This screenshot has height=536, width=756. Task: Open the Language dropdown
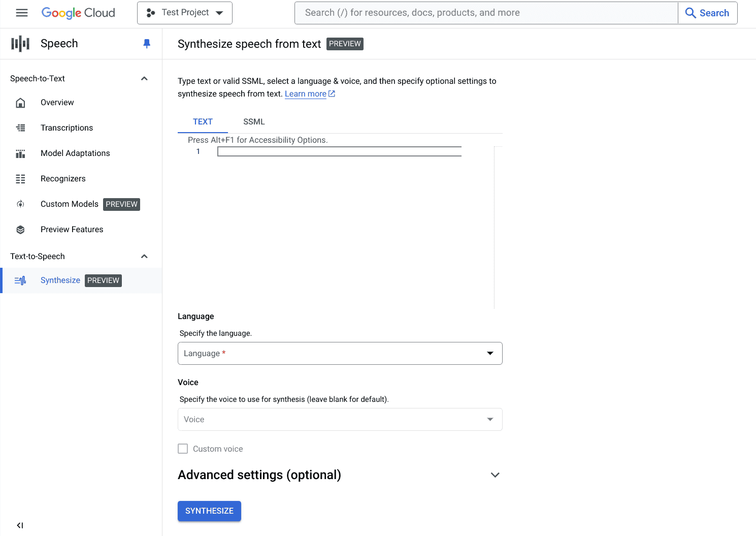coord(340,353)
